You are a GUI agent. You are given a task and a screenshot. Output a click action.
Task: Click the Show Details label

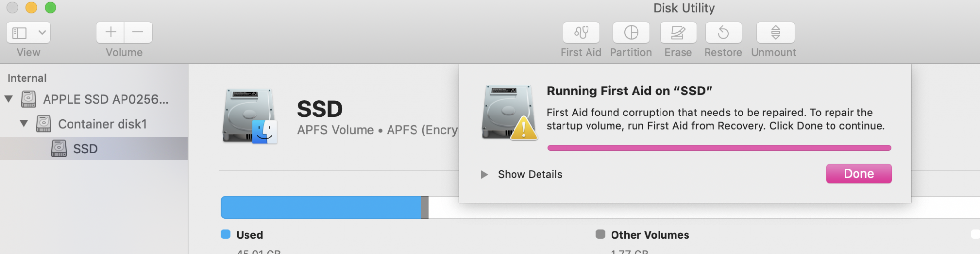530,174
